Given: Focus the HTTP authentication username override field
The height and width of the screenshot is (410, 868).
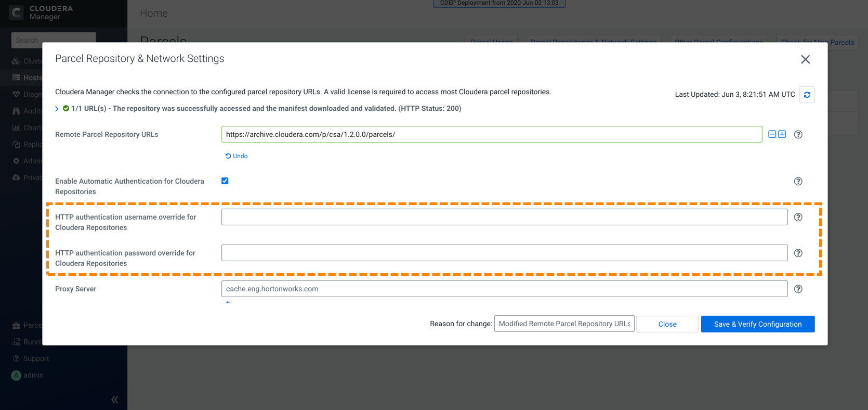Looking at the screenshot, I should [x=504, y=217].
